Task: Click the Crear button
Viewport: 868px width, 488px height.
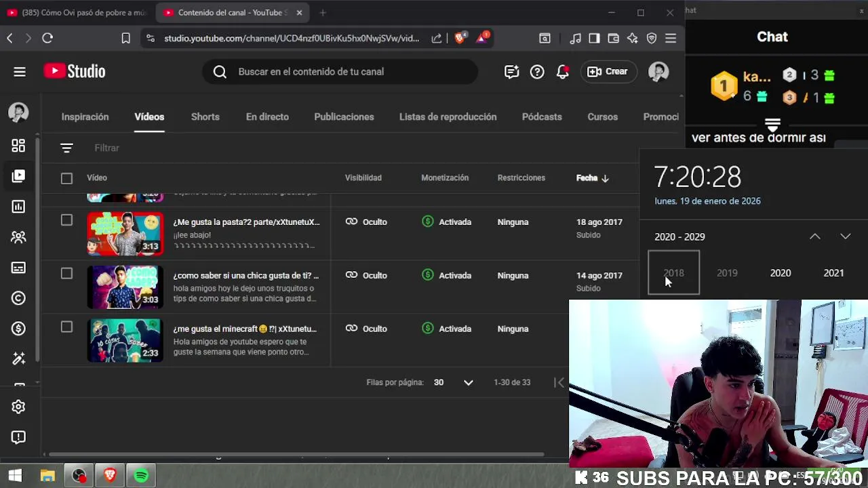Action: 608,71
